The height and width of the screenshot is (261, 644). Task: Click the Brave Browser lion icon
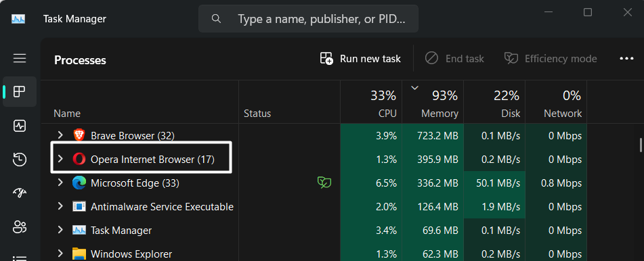click(x=79, y=135)
